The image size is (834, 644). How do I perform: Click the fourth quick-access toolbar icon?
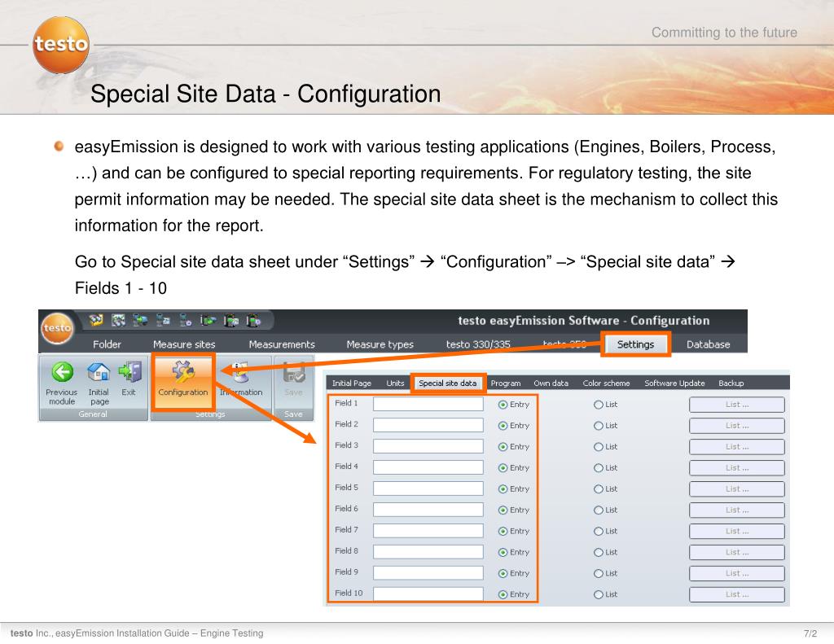tap(163, 320)
